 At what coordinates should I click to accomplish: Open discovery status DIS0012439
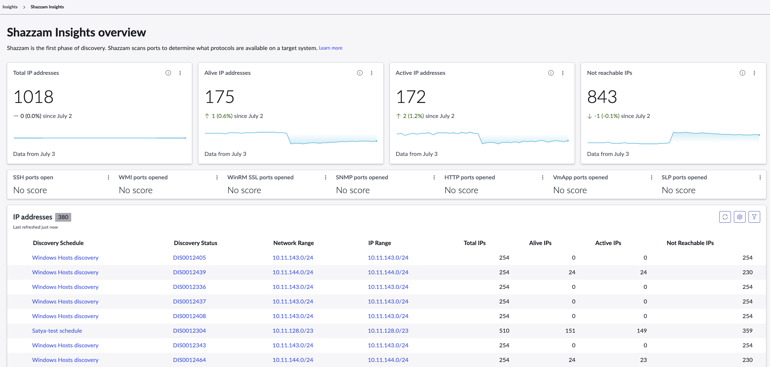pyautogui.click(x=190, y=272)
